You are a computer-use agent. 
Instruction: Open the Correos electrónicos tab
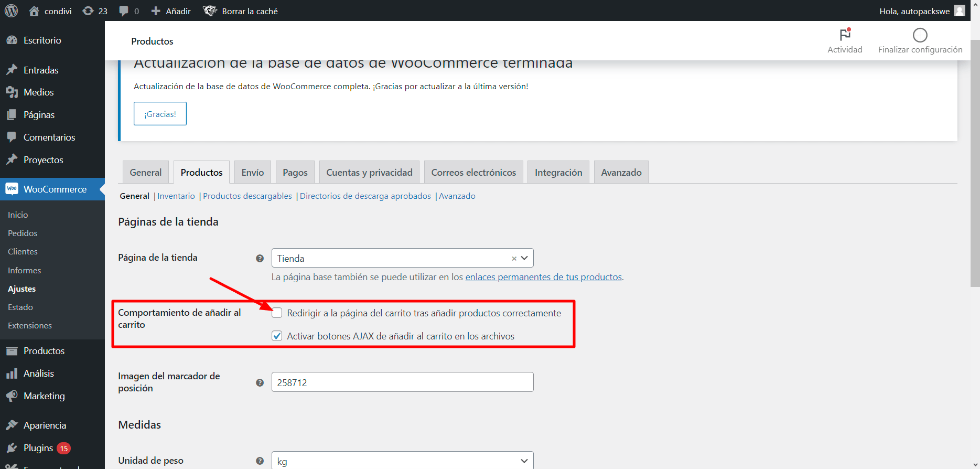(473, 172)
